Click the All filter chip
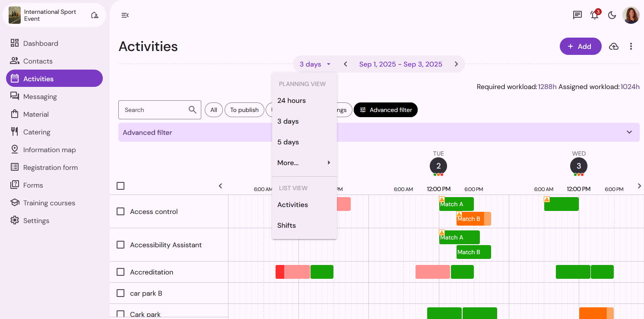644x319 pixels. click(x=214, y=110)
